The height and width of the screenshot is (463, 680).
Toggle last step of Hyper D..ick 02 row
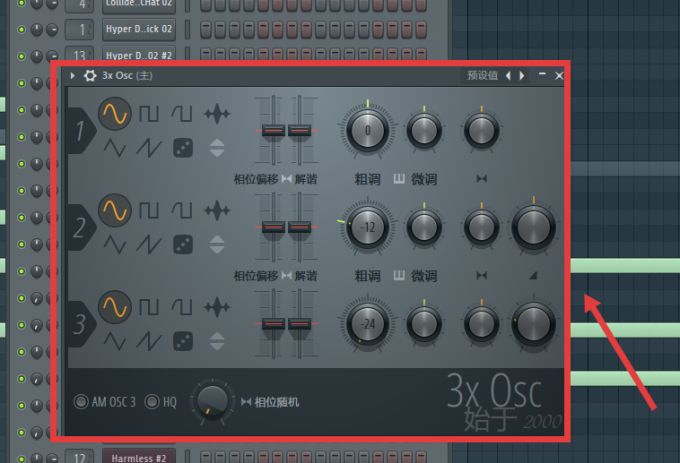coord(421,29)
